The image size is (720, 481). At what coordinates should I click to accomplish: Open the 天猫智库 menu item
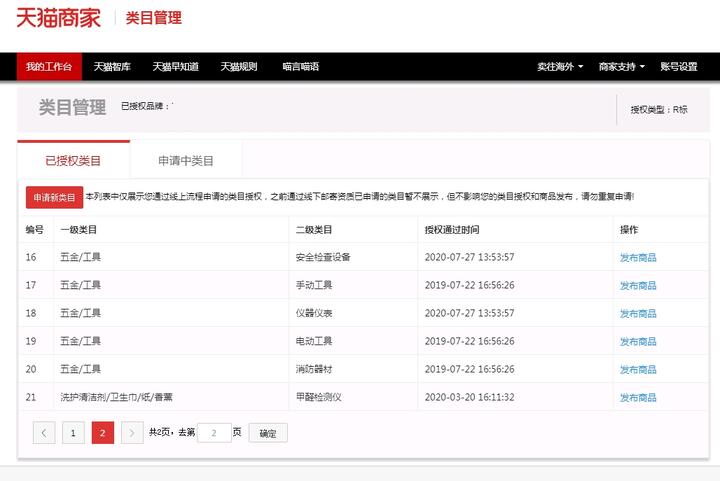point(112,67)
